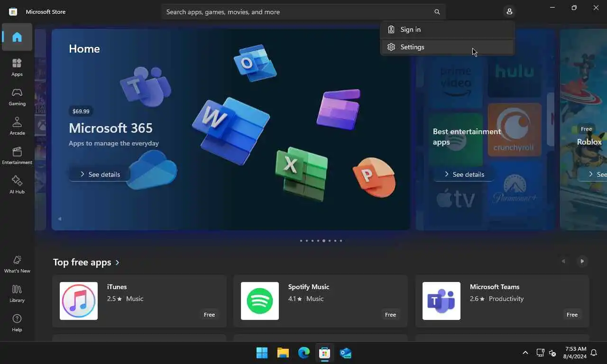The height and width of the screenshot is (364, 607).
Task: Open the Entertainment section
Action: 17,155
